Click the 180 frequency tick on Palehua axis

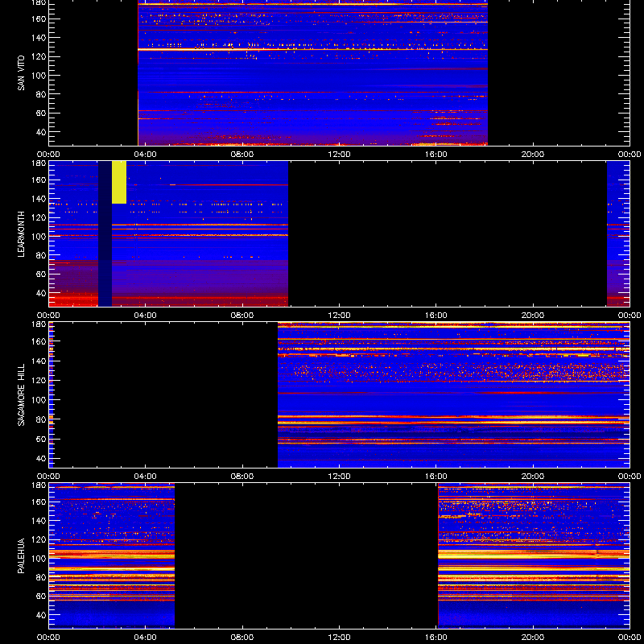39,485
